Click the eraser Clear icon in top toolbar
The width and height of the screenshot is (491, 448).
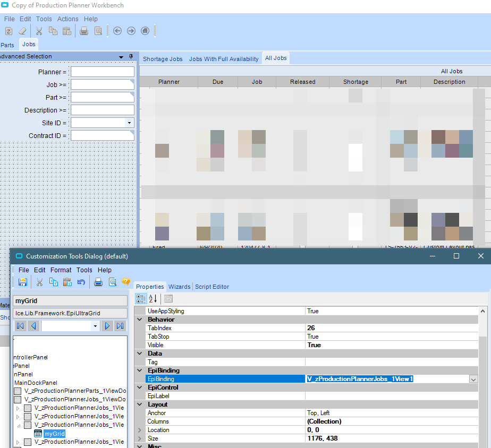22,31
